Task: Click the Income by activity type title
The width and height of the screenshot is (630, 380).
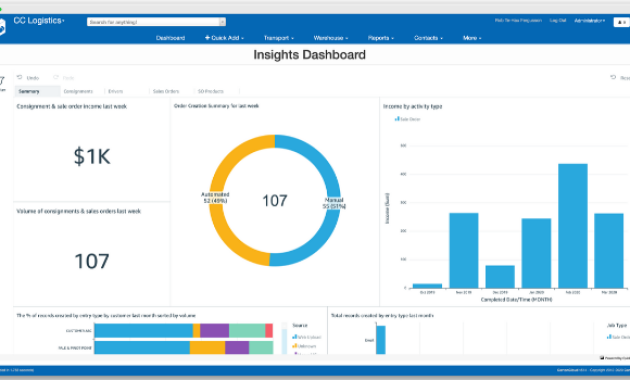Action: point(413,106)
